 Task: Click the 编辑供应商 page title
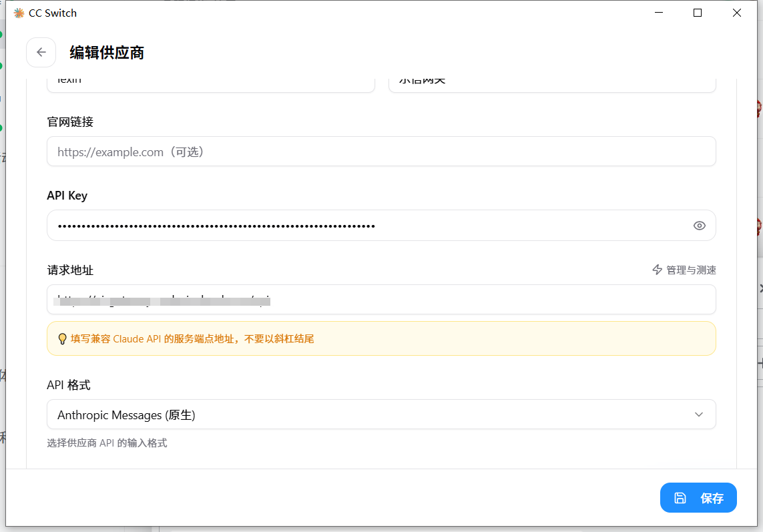107,53
